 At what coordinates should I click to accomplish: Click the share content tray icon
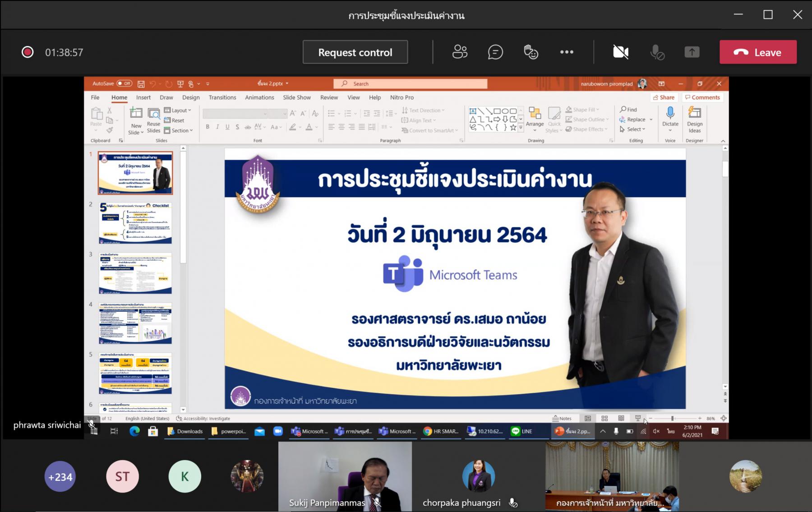tap(692, 52)
